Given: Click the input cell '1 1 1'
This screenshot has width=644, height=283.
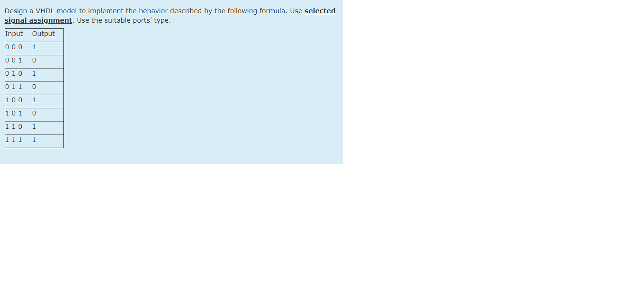Looking at the screenshot, I should click(x=18, y=141).
